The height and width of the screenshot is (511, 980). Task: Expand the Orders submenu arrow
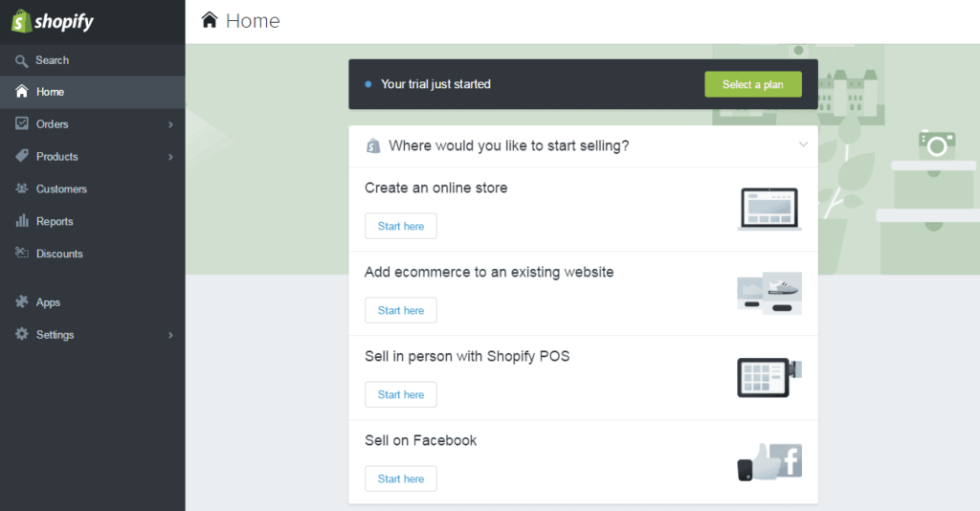point(170,124)
